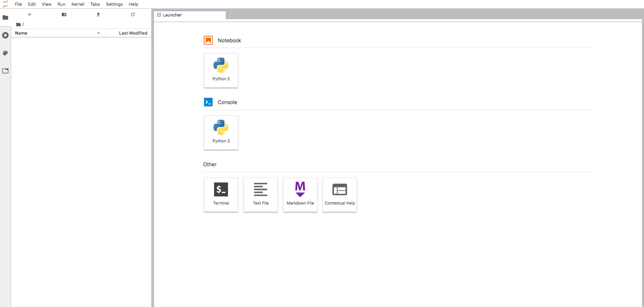Open the Help menu
Image resolution: width=644 pixels, height=307 pixels.
(133, 4)
